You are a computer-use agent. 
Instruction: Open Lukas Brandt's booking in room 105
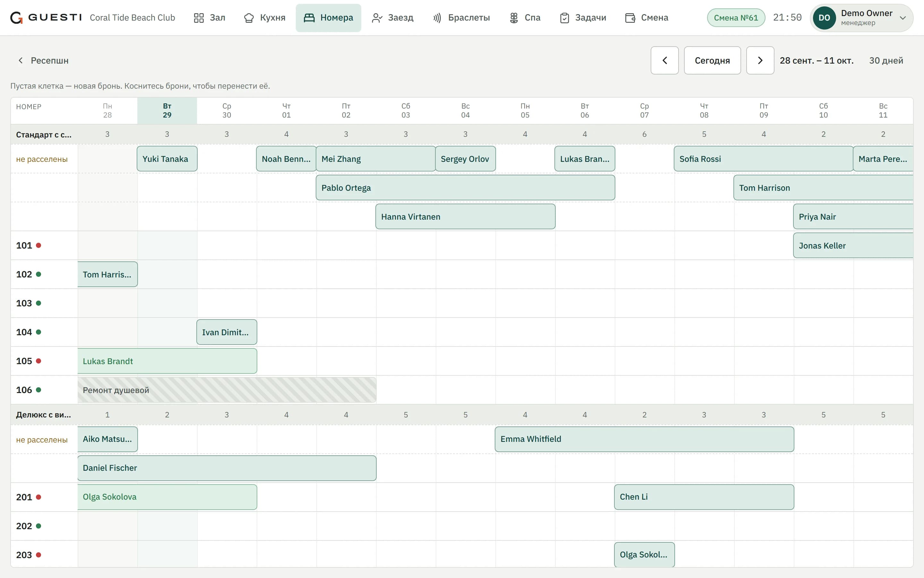[x=167, y=361]
